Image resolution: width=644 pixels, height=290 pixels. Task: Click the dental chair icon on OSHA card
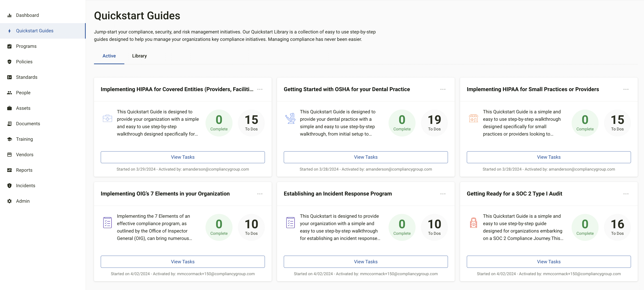pyautogui.click(x=291, y=119)
